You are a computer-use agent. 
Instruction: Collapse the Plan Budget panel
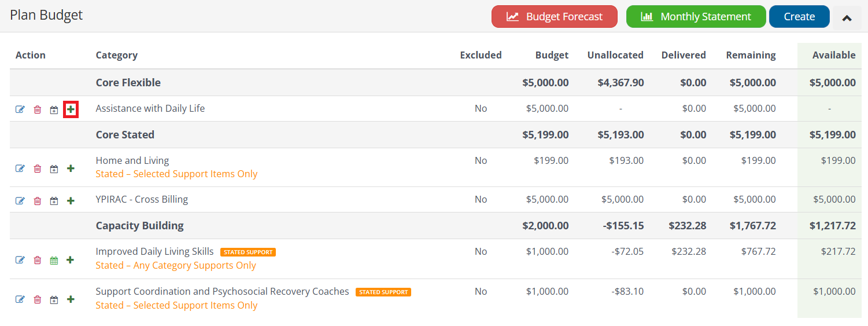coord(847,17)
